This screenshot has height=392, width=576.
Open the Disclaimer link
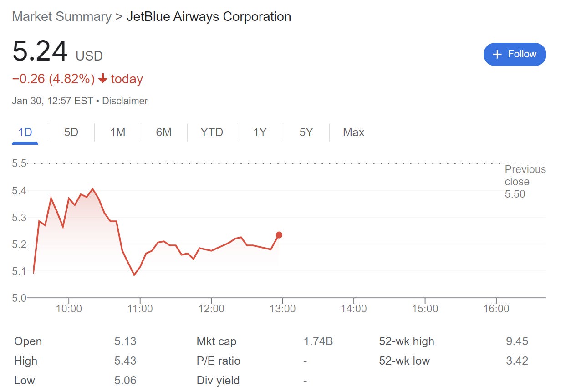click(125, 101)
